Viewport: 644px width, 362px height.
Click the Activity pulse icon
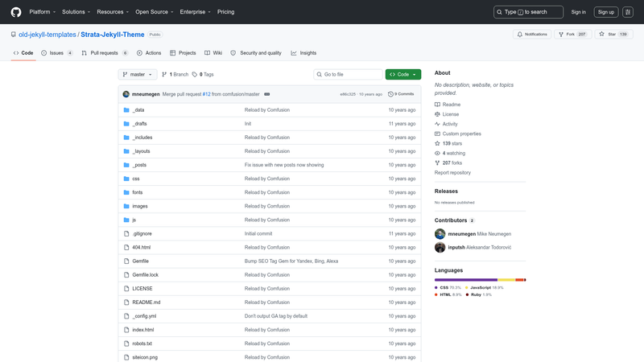pyautogui.click(x=437, y=124)
